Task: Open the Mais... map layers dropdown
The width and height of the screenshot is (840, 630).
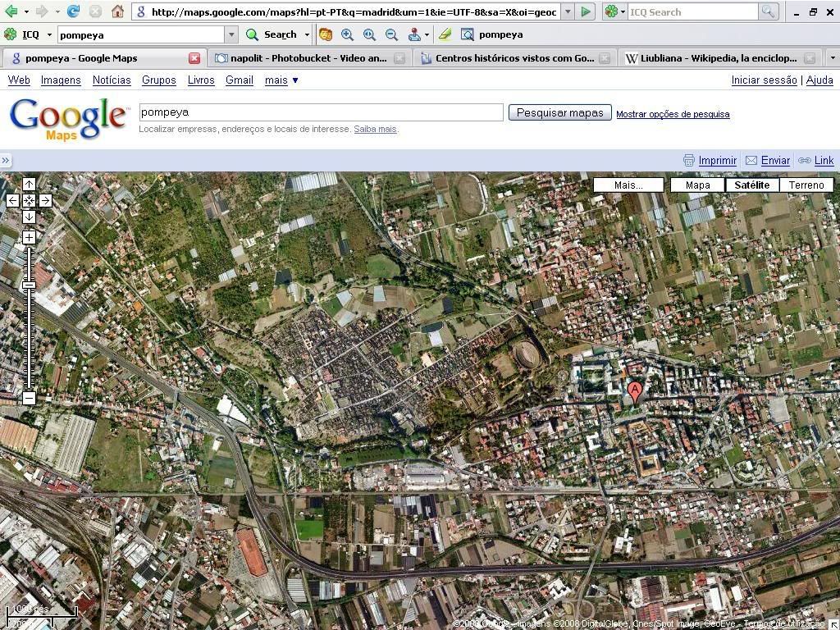Action: pos(628,185)
